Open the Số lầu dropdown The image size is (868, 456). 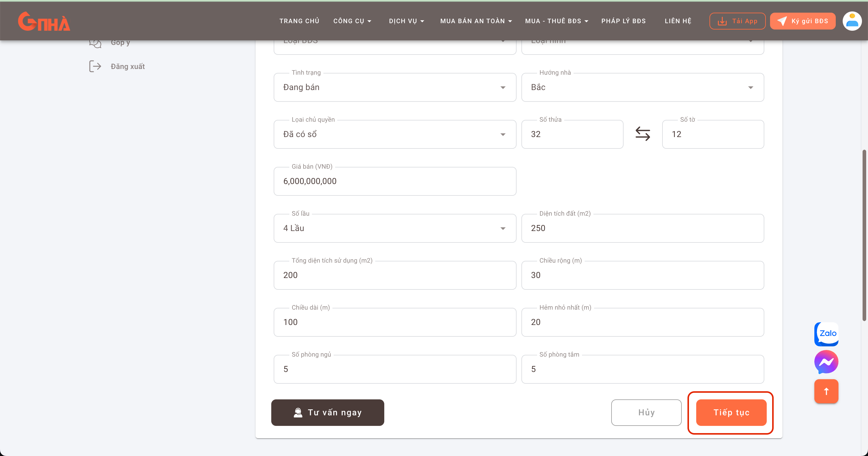point(395,228)
